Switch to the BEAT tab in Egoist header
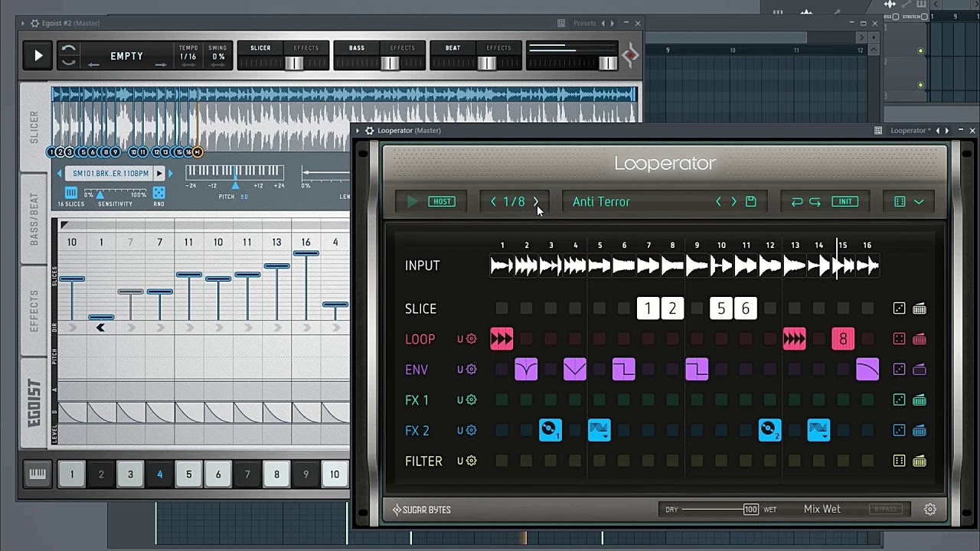The image size is (980, 551). pyautogui.click(x=453, y=47)
